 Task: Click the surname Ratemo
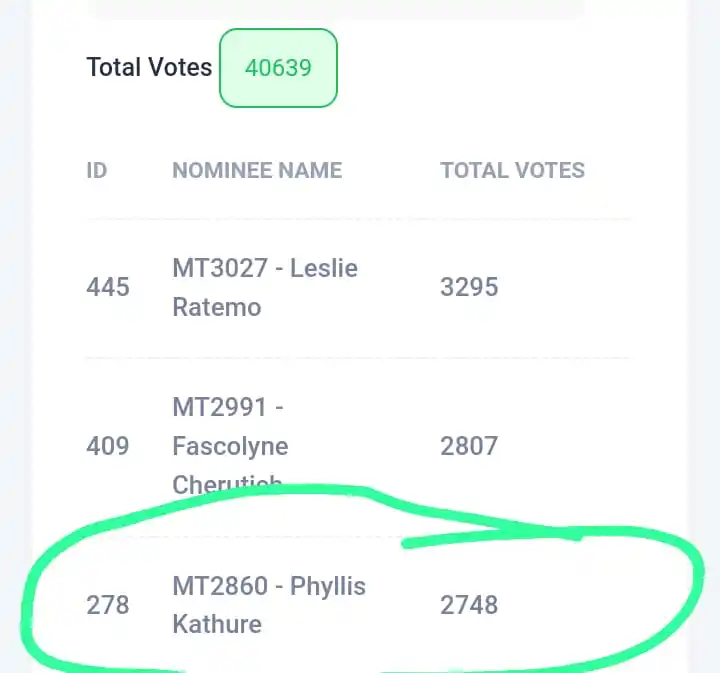click(217, 307)
